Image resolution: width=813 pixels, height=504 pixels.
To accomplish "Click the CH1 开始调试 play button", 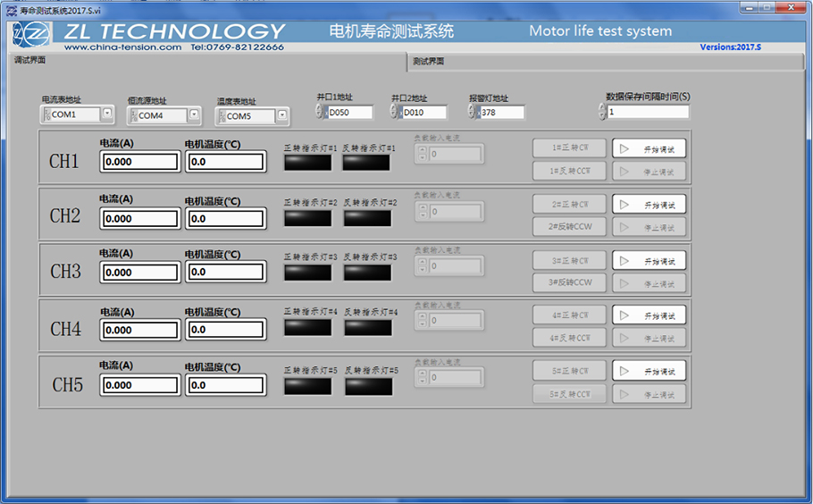I will coord(649,148).
